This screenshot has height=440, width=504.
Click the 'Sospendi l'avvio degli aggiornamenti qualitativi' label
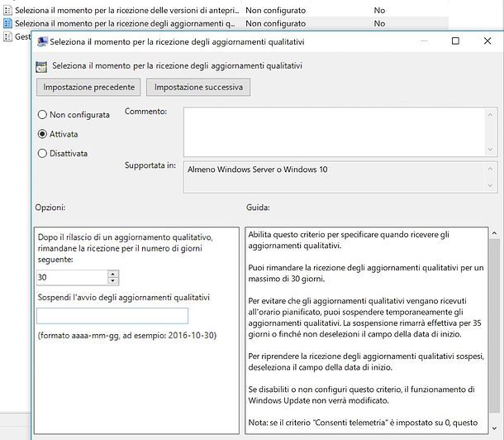(x=124, y=297)
